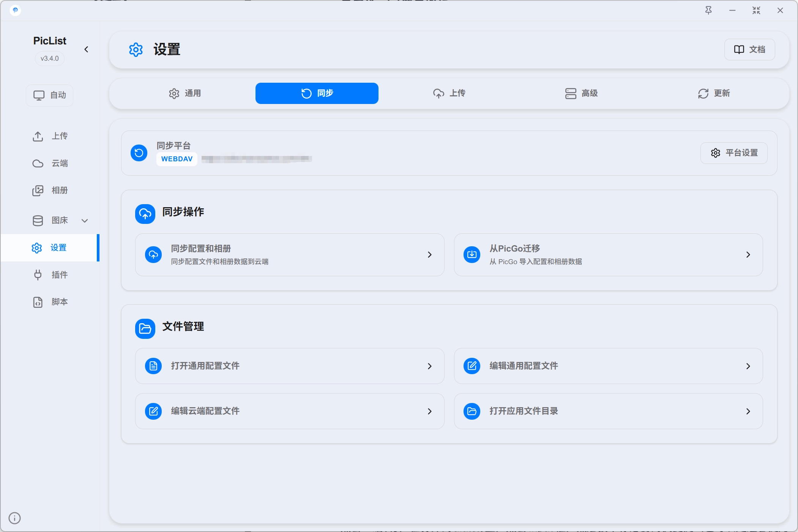Click the 图床 label in sidebar

tap(60, 220)
